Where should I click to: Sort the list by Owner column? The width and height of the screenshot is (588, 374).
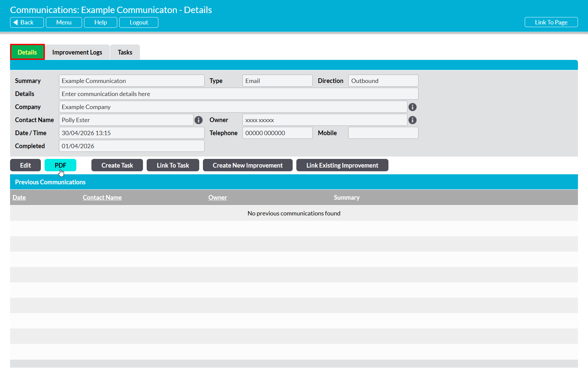pos(218,197)
